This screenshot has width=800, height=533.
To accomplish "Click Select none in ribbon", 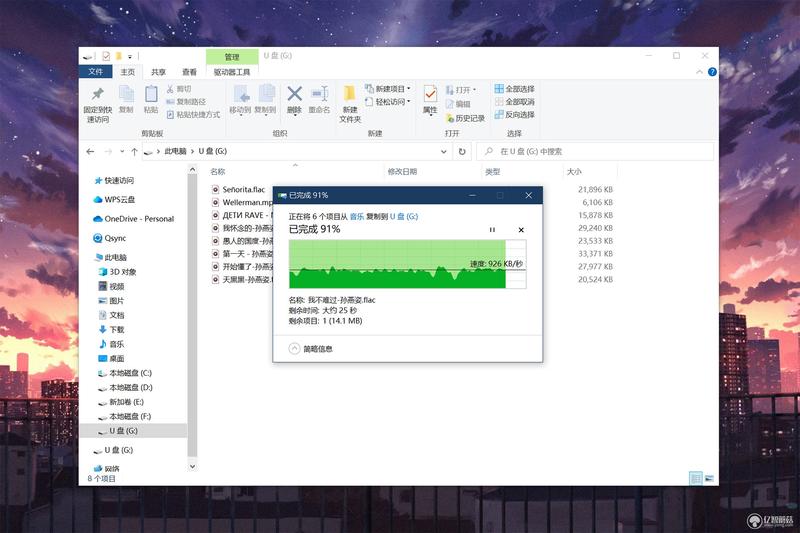I will pyautogui.click(x=514, y=101).
